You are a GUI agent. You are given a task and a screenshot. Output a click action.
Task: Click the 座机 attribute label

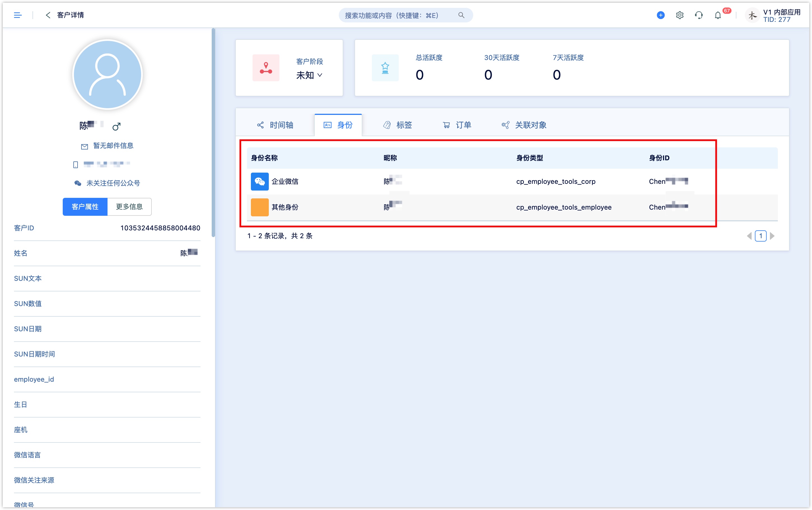20,430
